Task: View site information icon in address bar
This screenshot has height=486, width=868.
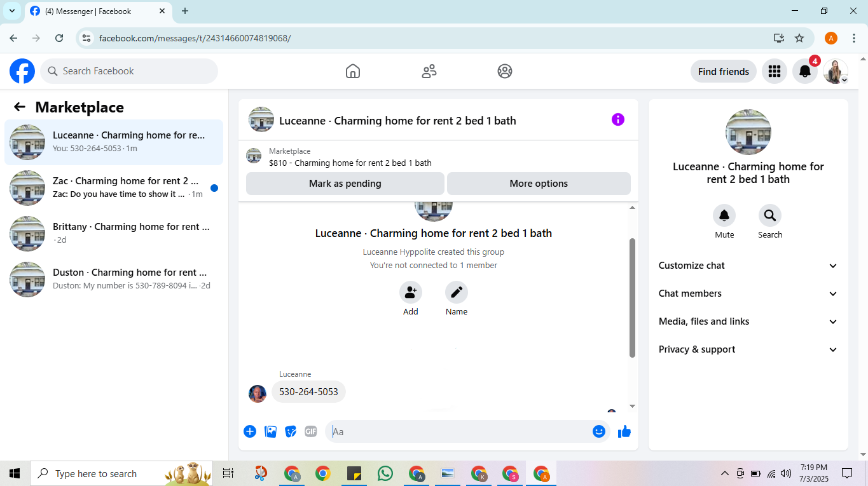Action: [87, 38]
